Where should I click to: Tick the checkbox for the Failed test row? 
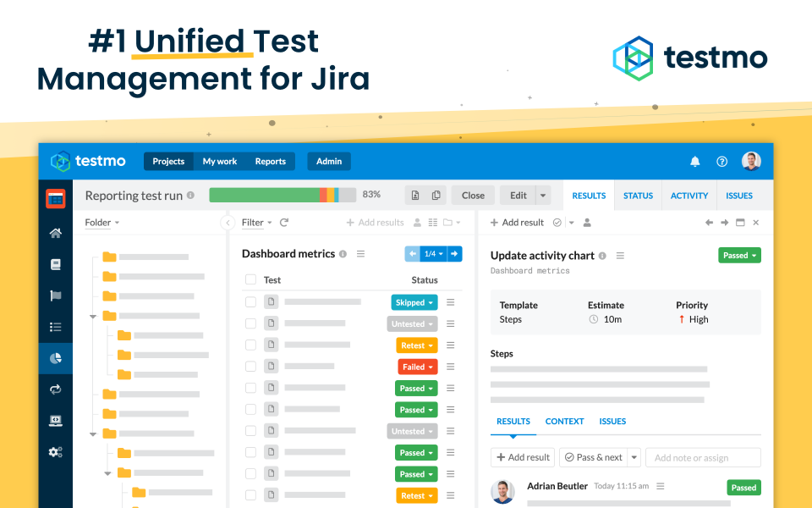(250, 367)
